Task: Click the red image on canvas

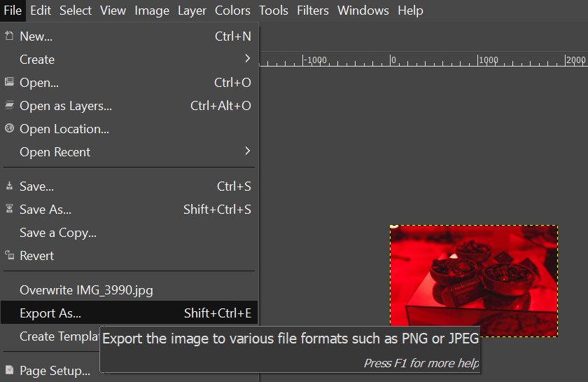Action: 473,280
